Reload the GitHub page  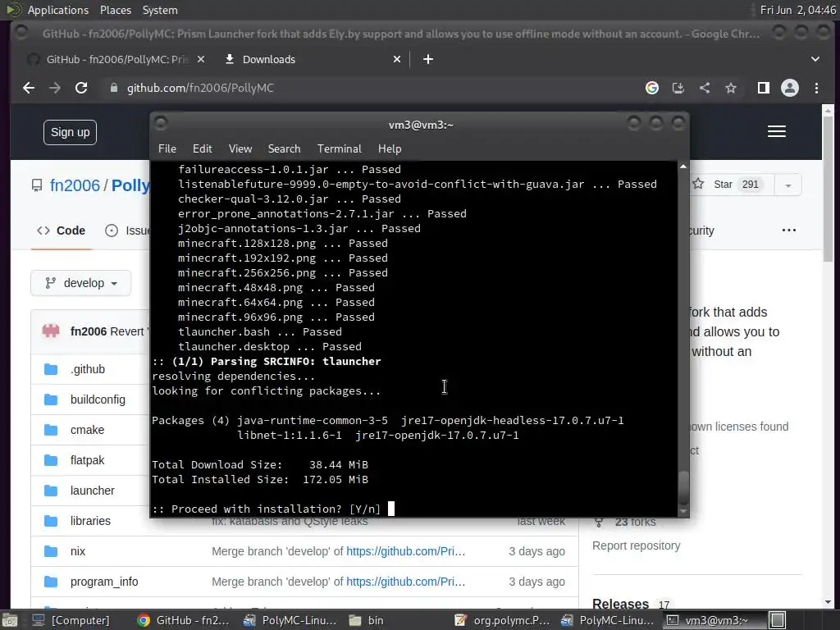(81, 88)
